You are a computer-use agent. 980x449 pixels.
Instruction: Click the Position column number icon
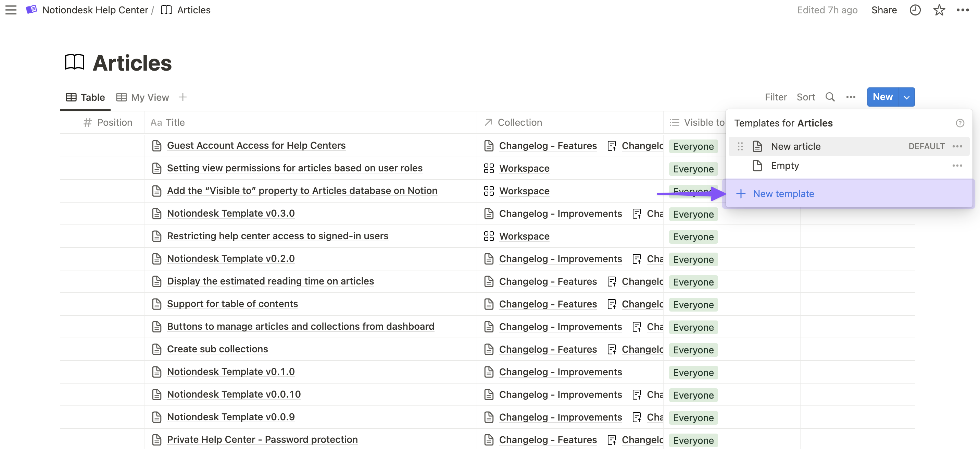coord(88,122)
